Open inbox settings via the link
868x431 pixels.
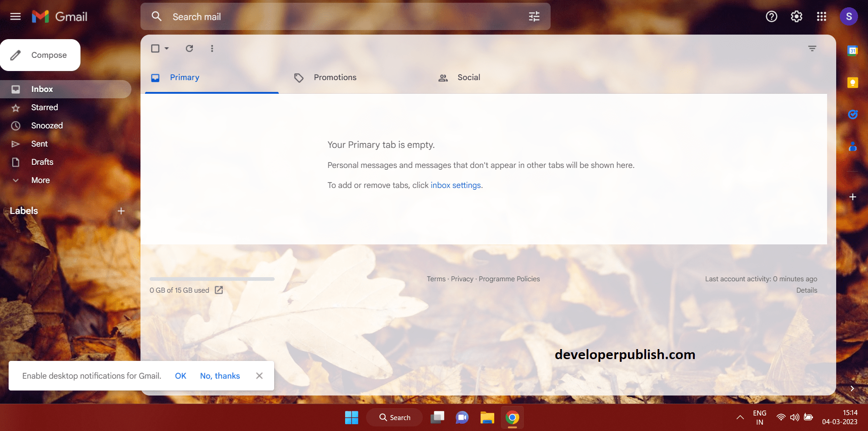tap(456, 185)
